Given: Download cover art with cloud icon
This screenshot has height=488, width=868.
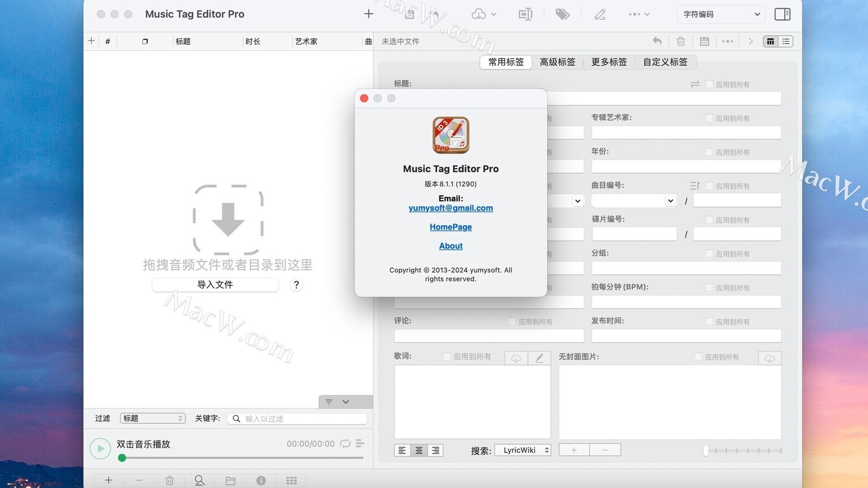Looking at the screenshot, I should 770,358.
